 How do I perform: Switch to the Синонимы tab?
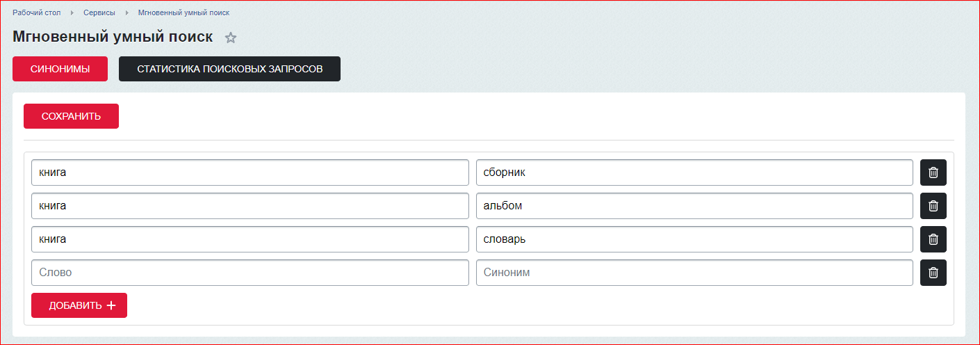click(60, 69)
